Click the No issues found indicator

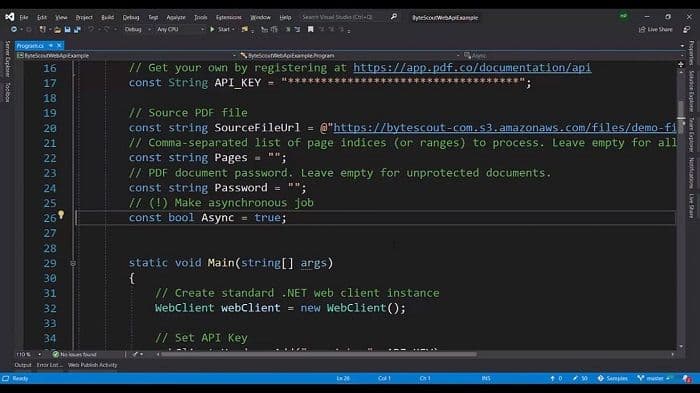pos(74,355)
